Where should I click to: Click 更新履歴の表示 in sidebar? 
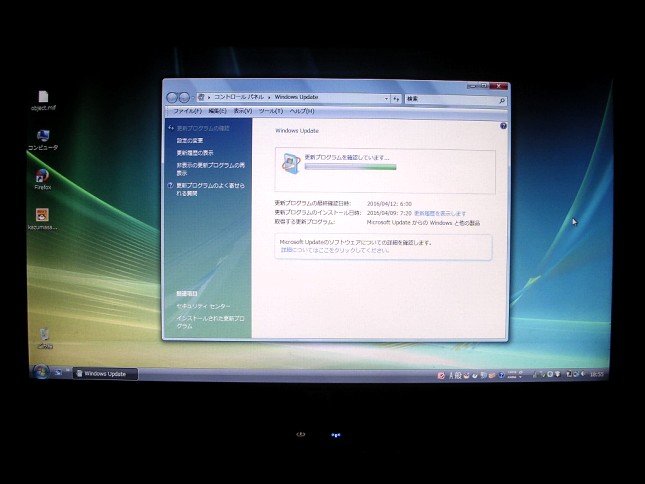(195, 153)
